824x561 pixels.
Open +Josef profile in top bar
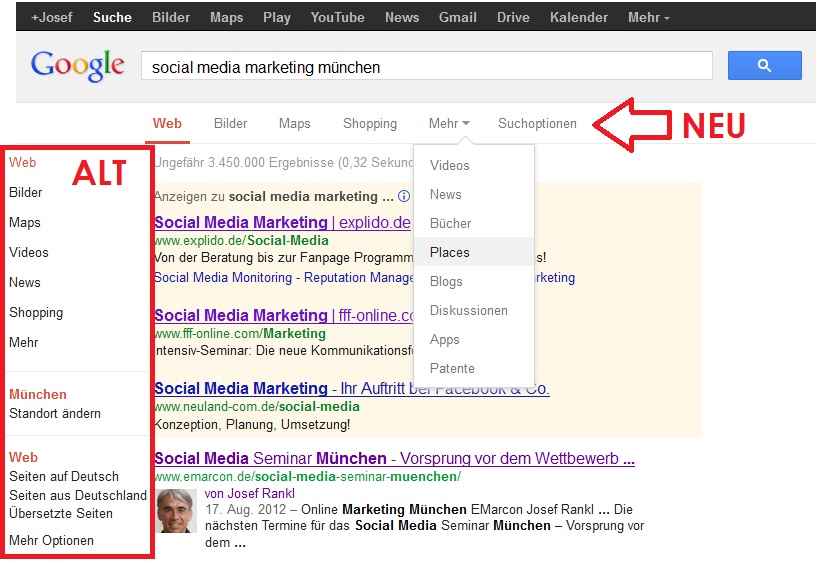[52, 17]
